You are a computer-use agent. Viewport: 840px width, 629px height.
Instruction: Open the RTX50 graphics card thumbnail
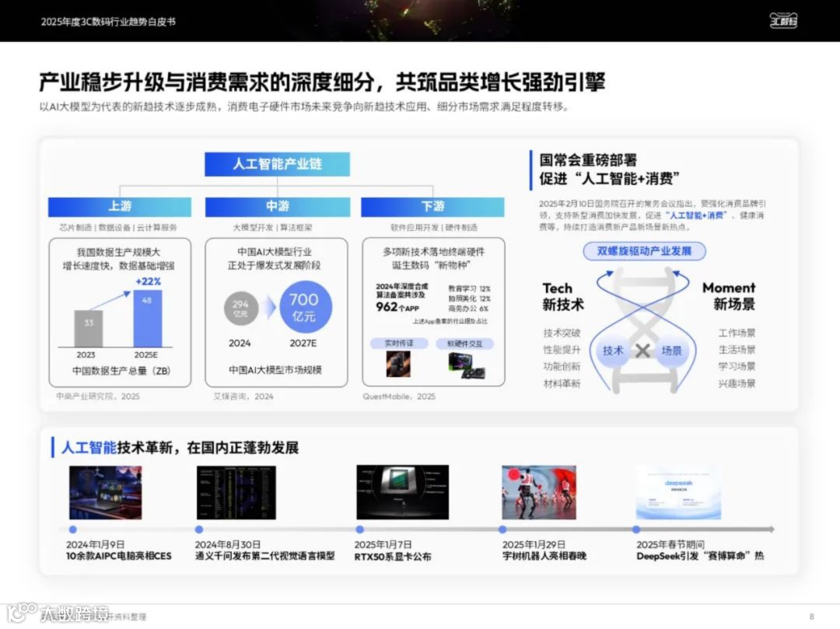point(402,492)
